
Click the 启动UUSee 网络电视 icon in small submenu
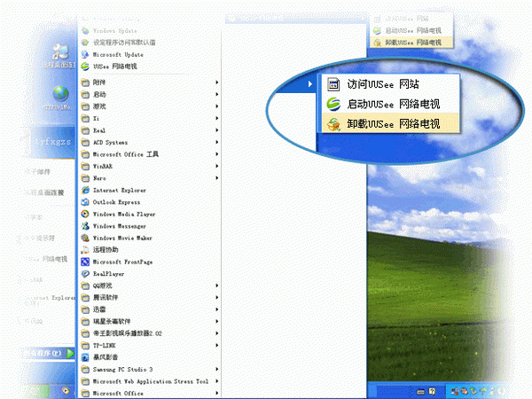coord(378,30)
